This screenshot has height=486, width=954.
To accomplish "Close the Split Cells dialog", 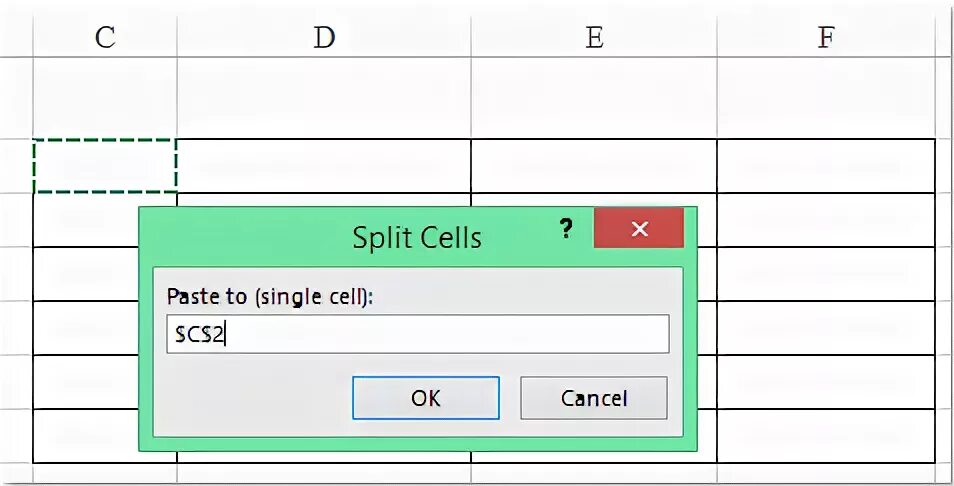I will click(x=639, y=229).
